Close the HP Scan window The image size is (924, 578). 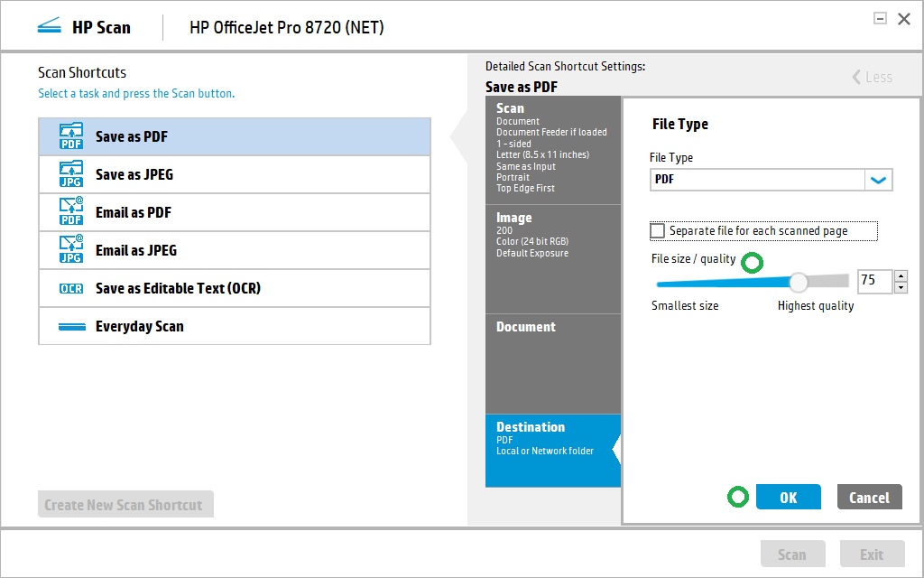click(x=904, y=19)
